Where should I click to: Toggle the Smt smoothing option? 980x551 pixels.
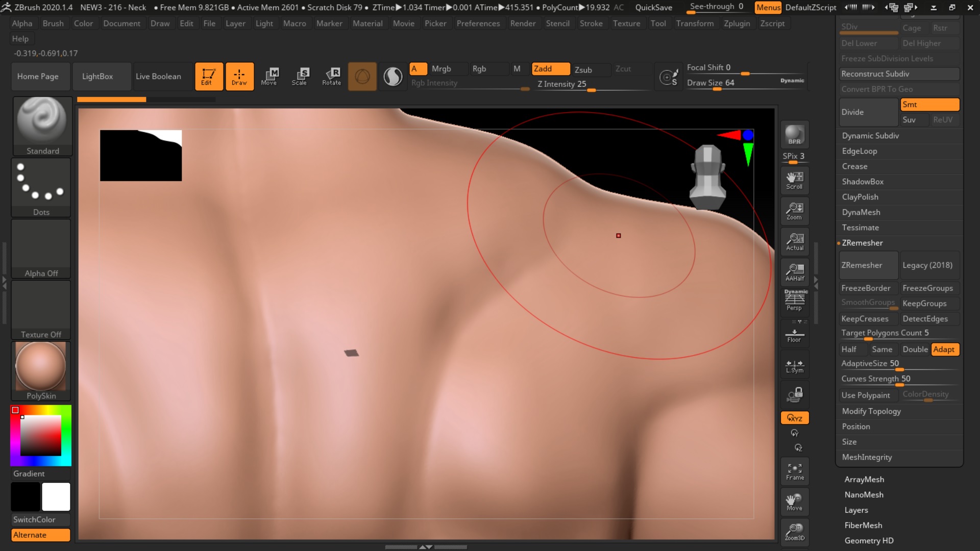point(929,105)
